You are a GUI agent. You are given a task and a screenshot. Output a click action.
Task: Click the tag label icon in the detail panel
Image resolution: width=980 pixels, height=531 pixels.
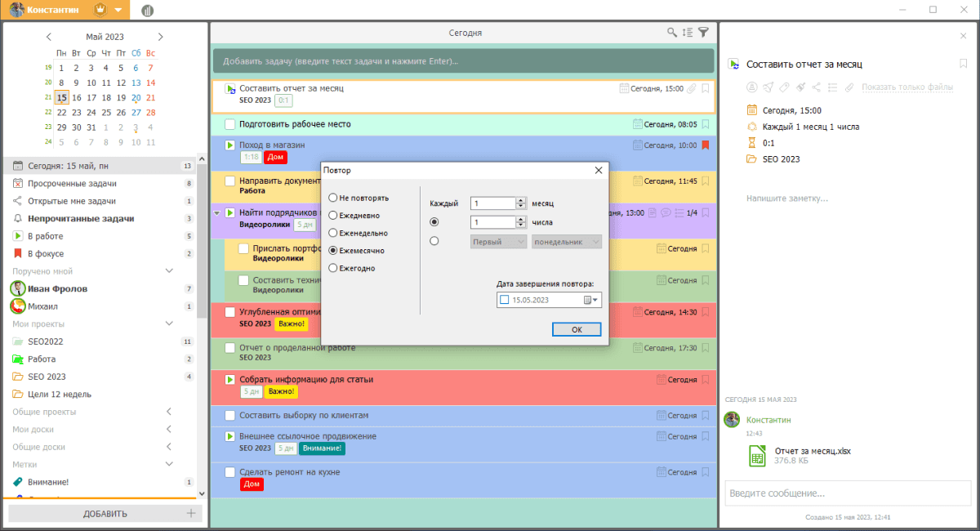[783, 87]
